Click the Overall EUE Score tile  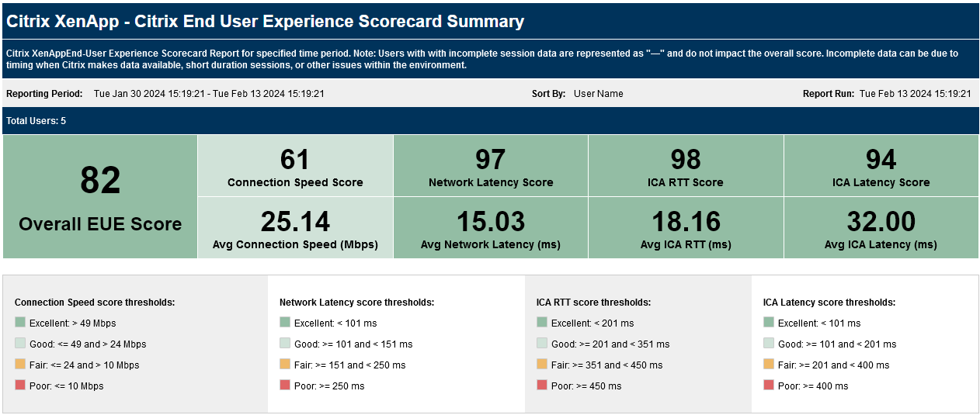[100, 197]
